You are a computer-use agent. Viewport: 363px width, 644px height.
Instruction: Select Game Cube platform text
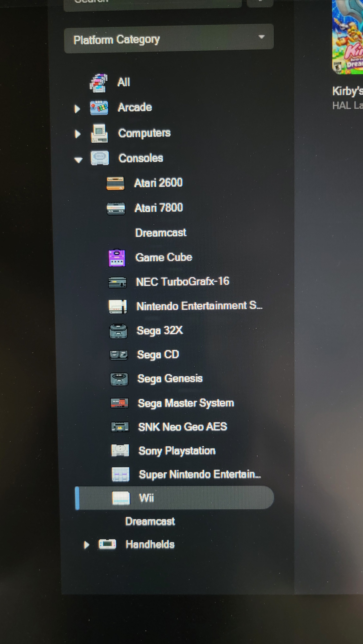(164, 257)
